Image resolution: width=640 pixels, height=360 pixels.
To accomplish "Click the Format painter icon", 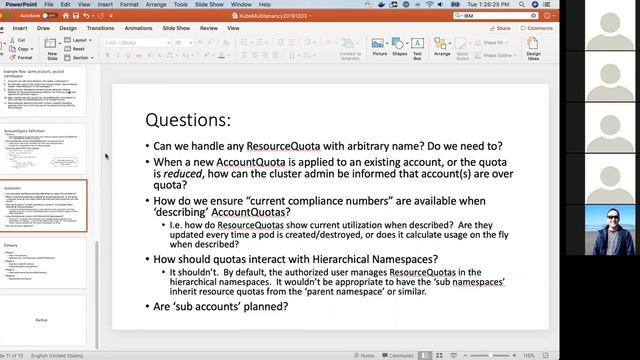I will click(x=13, y=58).
